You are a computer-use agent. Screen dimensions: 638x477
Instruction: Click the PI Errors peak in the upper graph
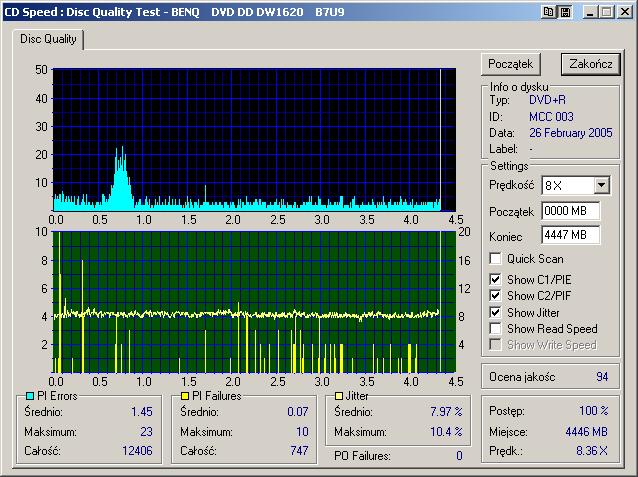[121, 179]
